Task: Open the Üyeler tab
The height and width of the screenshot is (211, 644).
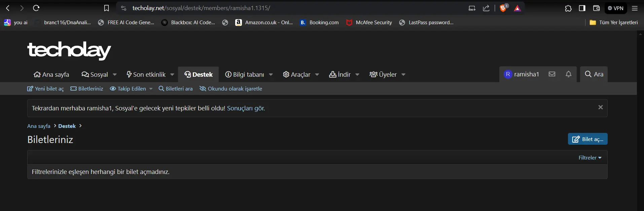Action: coord(383,74)
